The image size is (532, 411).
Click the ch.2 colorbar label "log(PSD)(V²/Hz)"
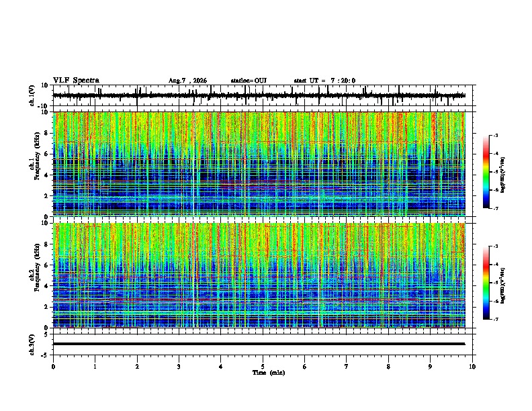click(502, 286)
